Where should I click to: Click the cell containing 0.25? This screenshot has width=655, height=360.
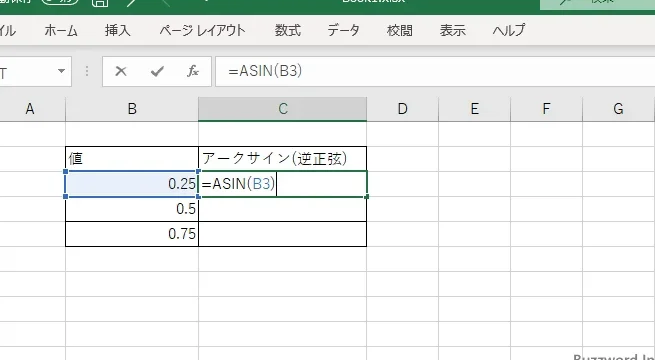point(132,184)
